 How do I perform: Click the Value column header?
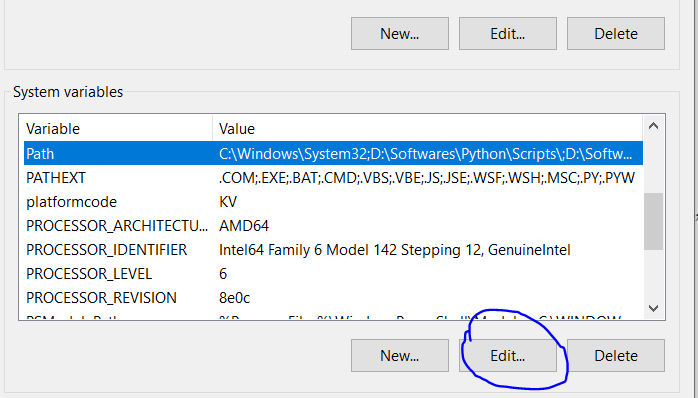click(428, 129)
